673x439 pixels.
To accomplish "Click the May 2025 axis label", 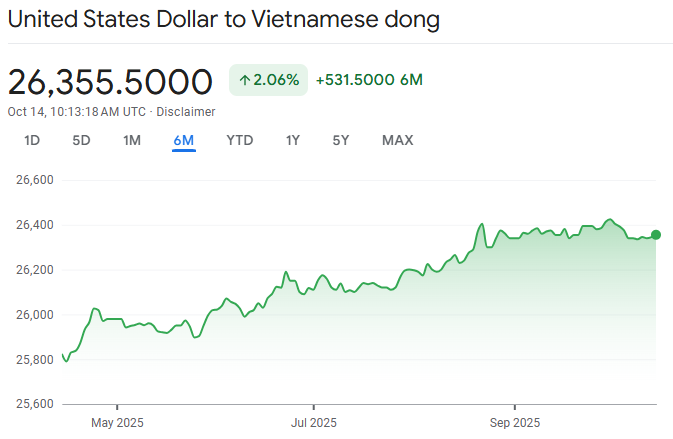I will (x=117, y=421).
